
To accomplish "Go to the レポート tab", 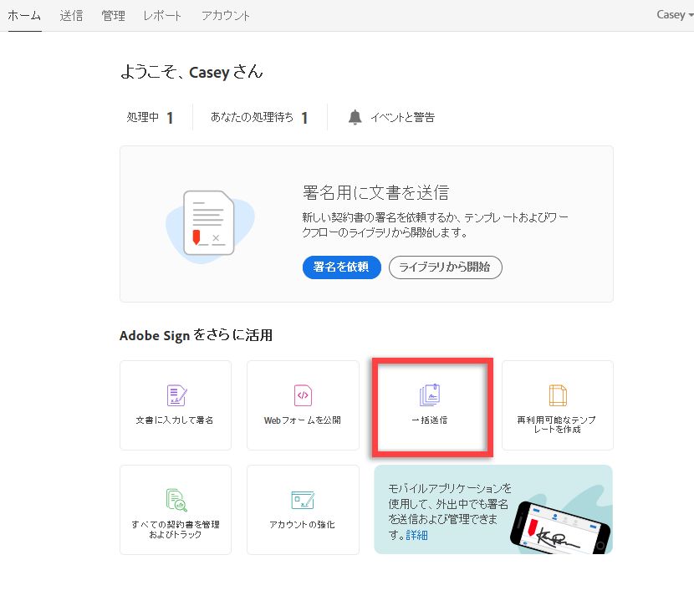I will (162, 16).
